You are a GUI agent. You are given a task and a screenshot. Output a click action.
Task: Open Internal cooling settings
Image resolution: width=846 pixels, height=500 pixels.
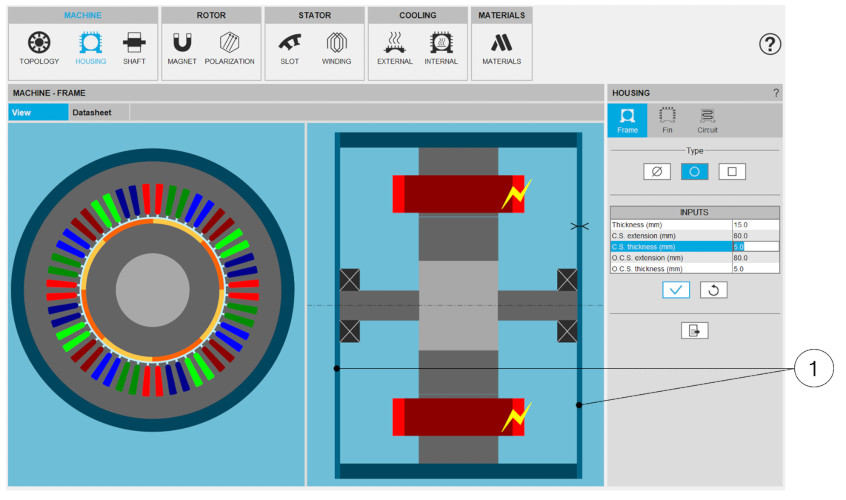click(440, 47)
